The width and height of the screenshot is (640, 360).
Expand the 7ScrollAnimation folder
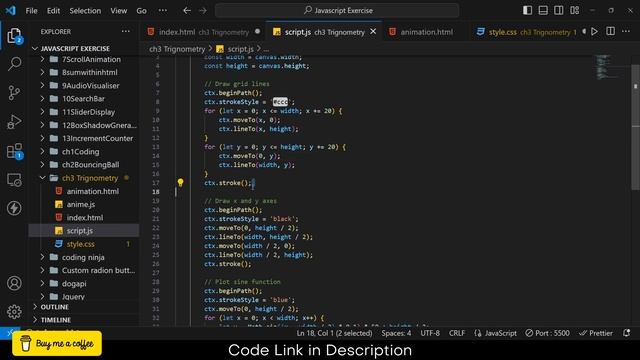coord(85,59)
